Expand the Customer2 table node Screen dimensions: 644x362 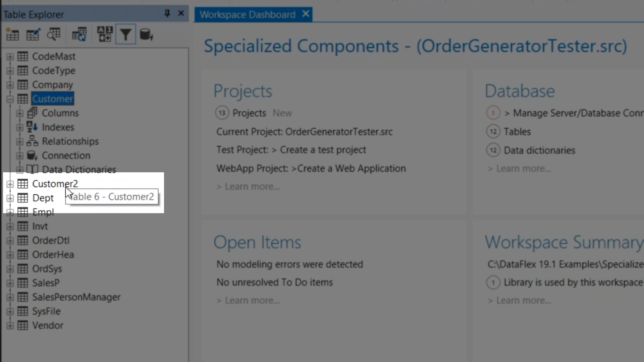click(10, 184)
